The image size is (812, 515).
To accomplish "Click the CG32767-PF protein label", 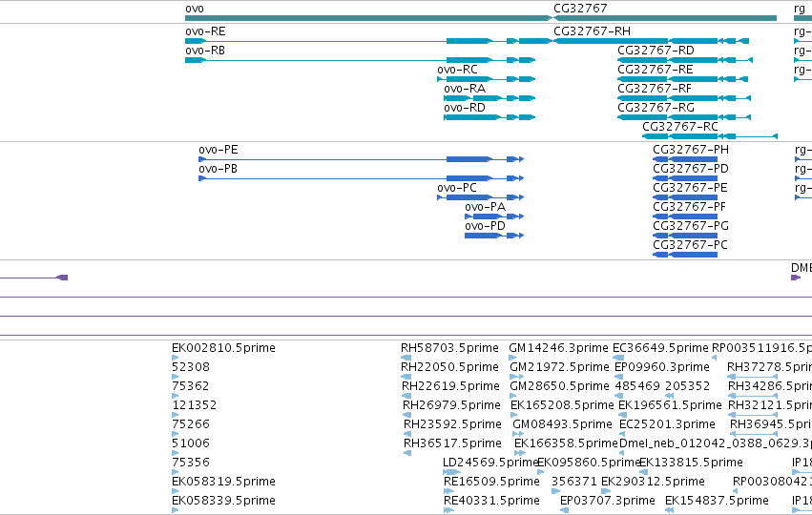I will (689, 208).
